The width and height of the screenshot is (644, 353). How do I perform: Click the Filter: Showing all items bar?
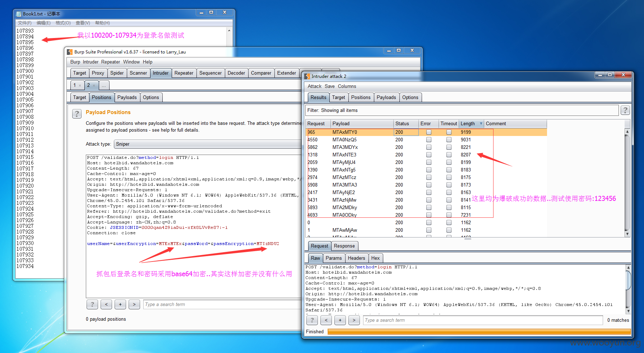462,110
